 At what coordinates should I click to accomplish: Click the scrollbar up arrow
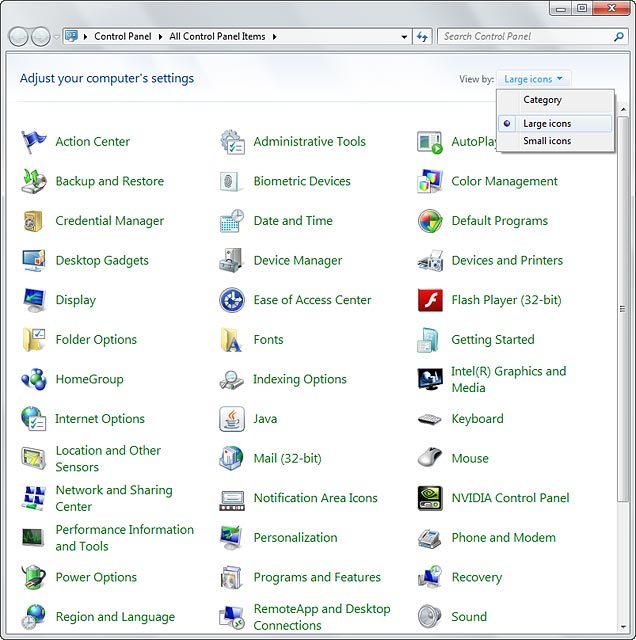click(623, 109)
